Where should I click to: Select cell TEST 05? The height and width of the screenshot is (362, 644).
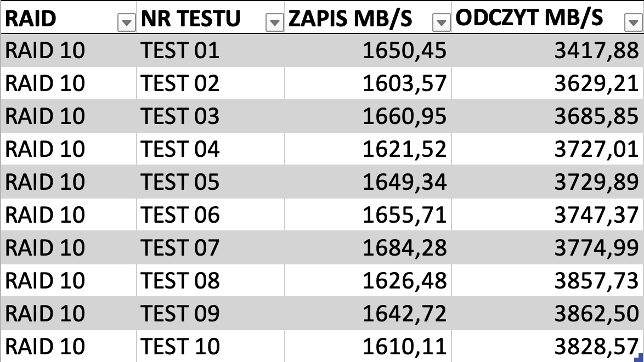tap(211, 182)
